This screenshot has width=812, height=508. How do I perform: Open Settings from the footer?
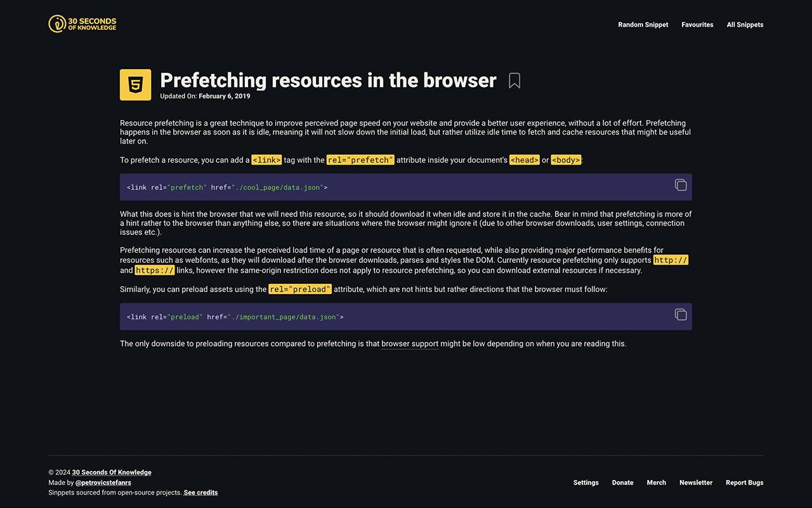[586, 483]
